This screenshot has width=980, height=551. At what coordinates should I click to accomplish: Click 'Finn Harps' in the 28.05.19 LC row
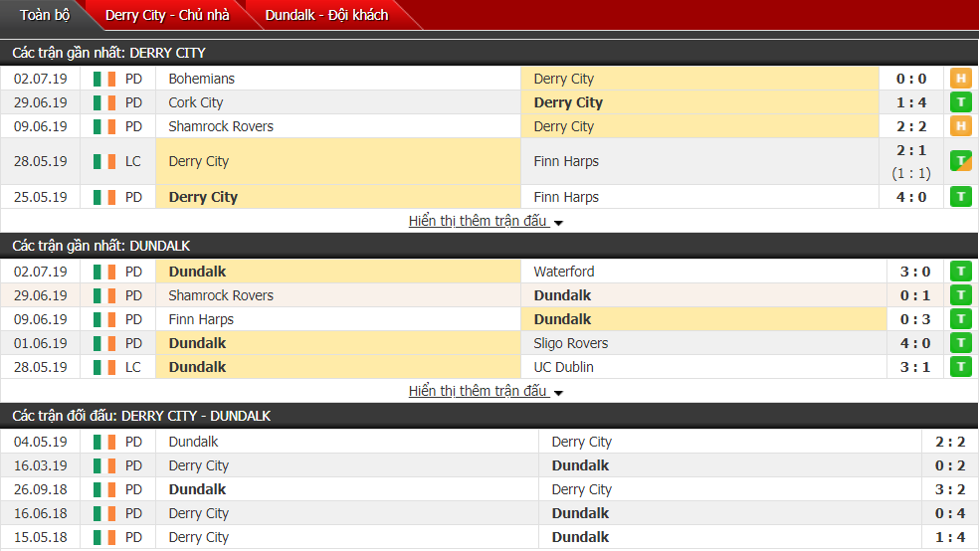pyautogui.click(x=566, y=161)
